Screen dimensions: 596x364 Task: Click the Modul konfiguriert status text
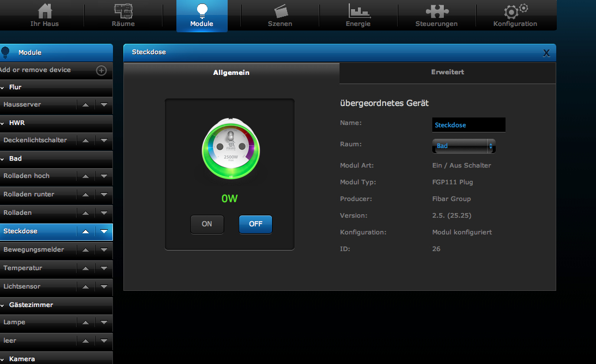[462, 232]
